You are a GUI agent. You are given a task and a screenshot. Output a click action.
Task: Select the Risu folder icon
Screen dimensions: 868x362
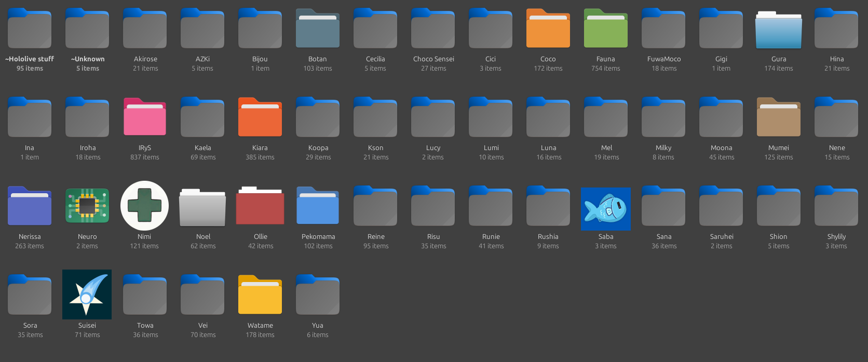433,206
